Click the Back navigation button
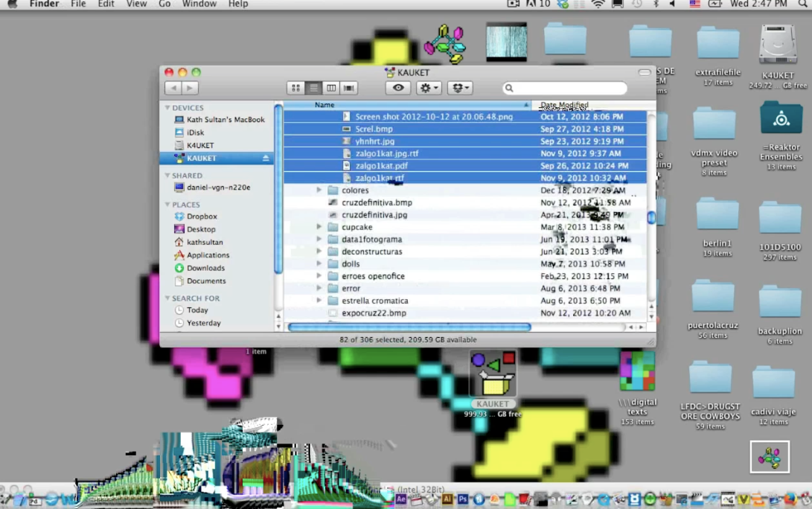Screen dimensions: 812x509 coord(173,88)
